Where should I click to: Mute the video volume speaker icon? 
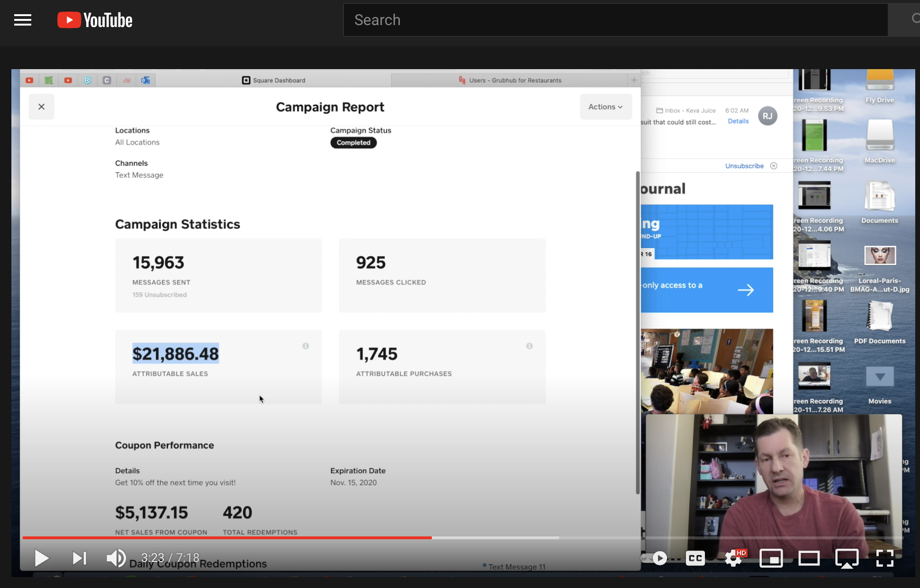[116, 558]
